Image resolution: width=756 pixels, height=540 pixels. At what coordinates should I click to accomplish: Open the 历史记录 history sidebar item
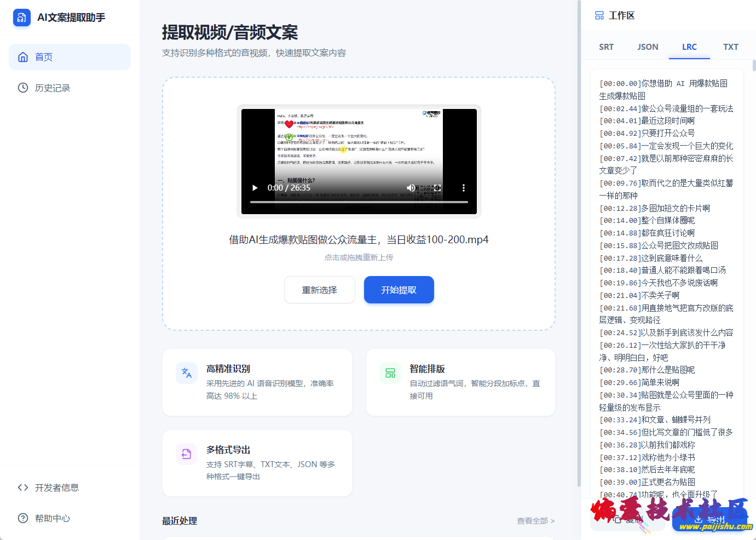[x=70, y=88]
